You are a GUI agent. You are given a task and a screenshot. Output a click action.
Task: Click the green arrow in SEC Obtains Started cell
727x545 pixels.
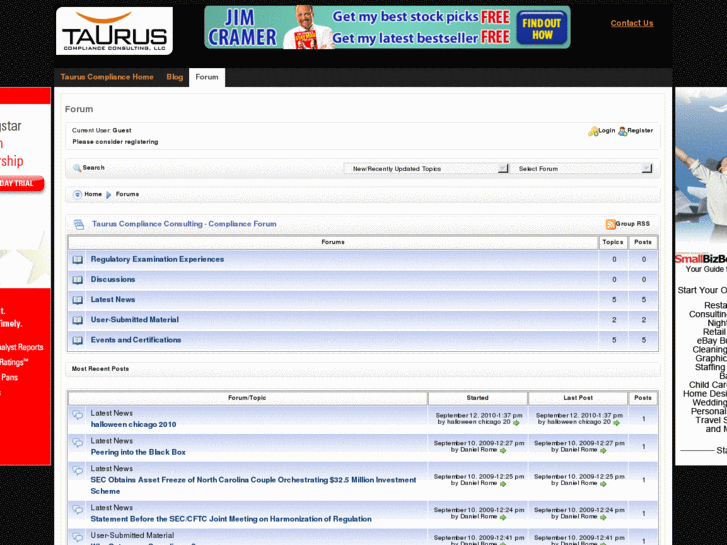tap(503, 484)
